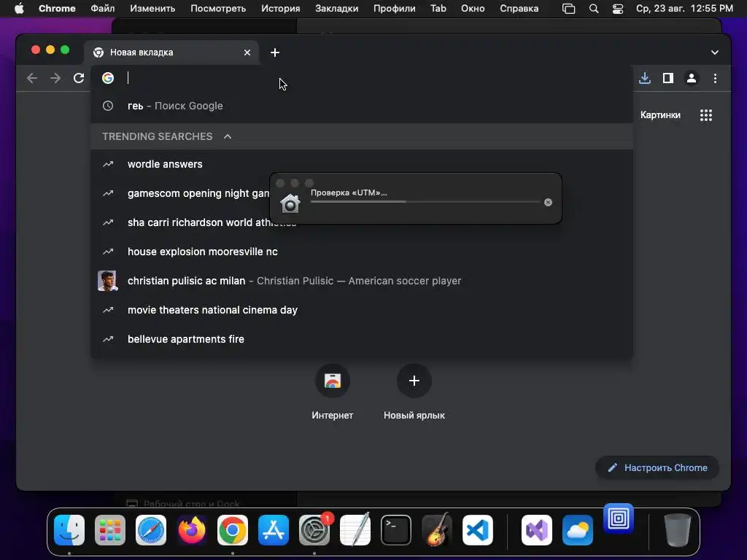The image size is (747, 560).
Task: Click the Проверка «UTM» progress bar
Action: click(x=425, y=202)
